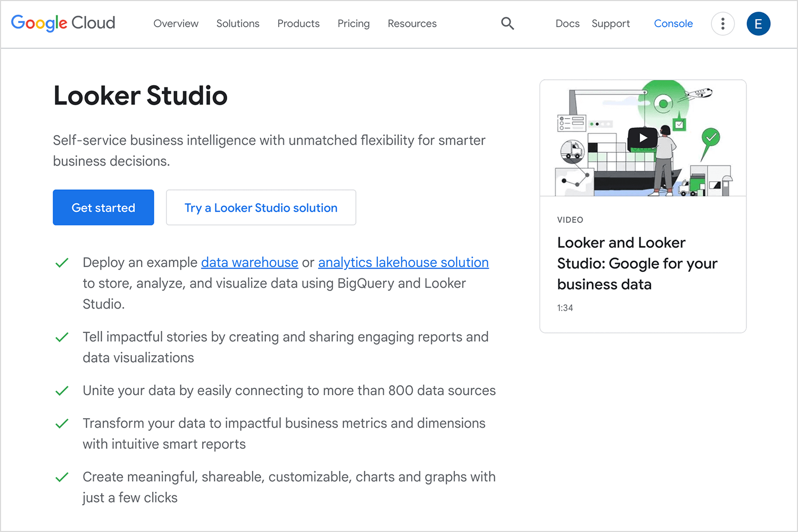The width and height of the screenshot is (798, 532).
Task: Click the 'Create meaningful, shareable' bullet text
Action: point(289,487)
